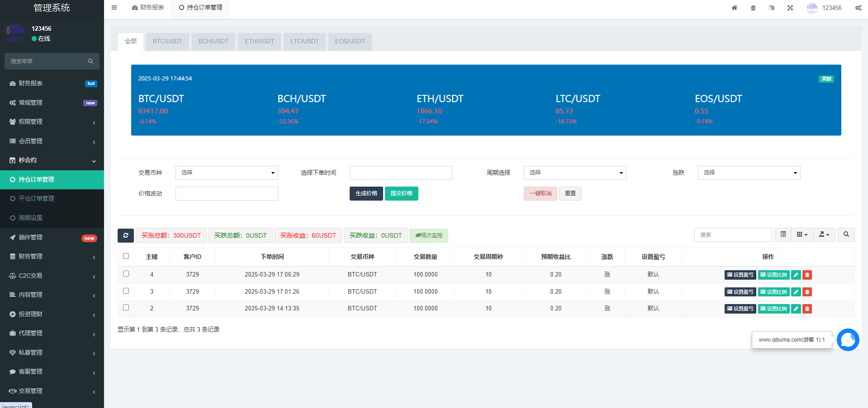Open the 交易币种 dropdown
The height and width of the screenshot is (408, 868).
point(227,173)
